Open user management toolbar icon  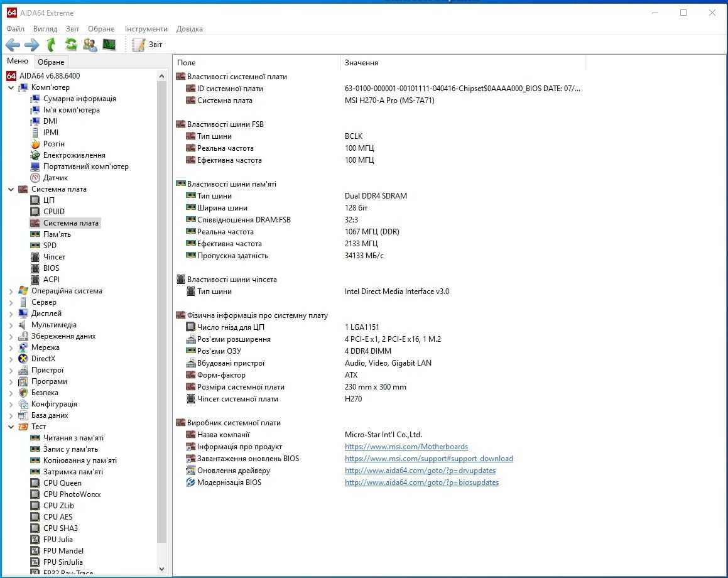pyautogui.click(x=90, y=45)
